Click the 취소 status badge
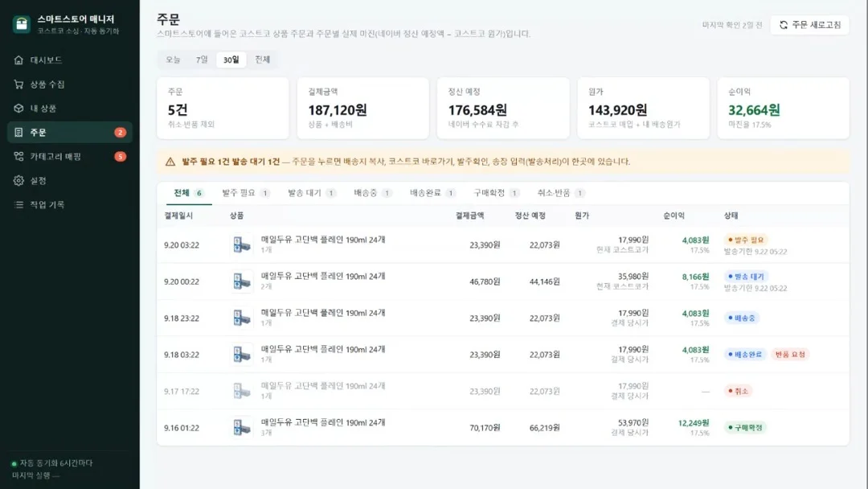 pyautogui.click(x=738, y=391)
